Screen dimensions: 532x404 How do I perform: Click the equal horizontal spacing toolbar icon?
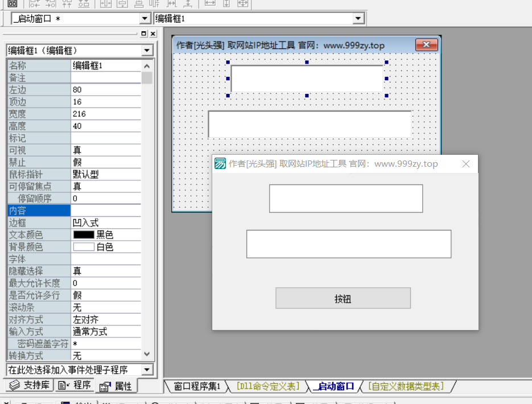pos(172,3)
